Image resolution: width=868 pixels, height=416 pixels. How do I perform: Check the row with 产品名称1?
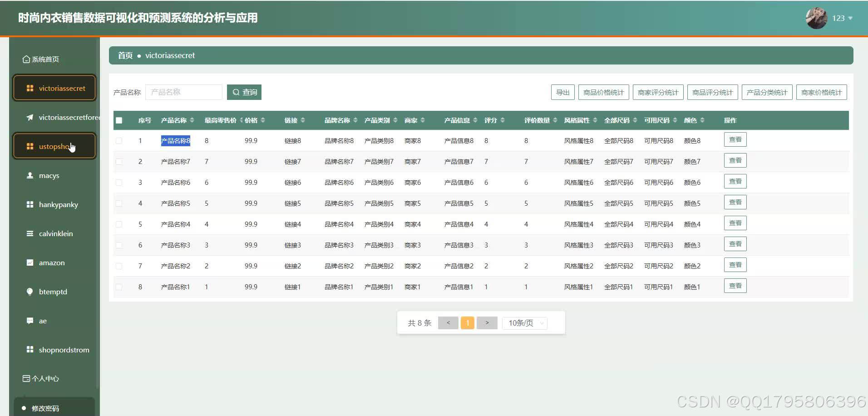119,287
